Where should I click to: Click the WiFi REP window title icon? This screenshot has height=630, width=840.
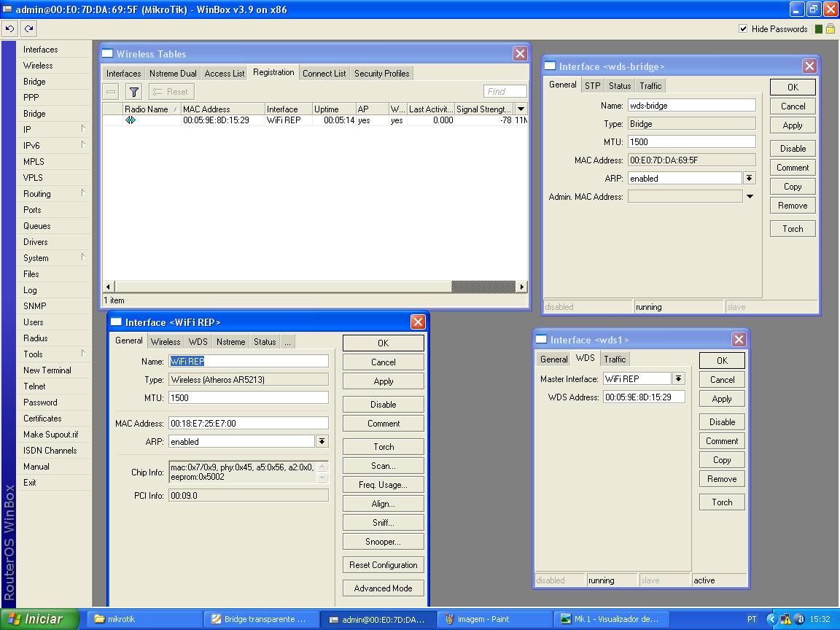click(x=116, y=322)
